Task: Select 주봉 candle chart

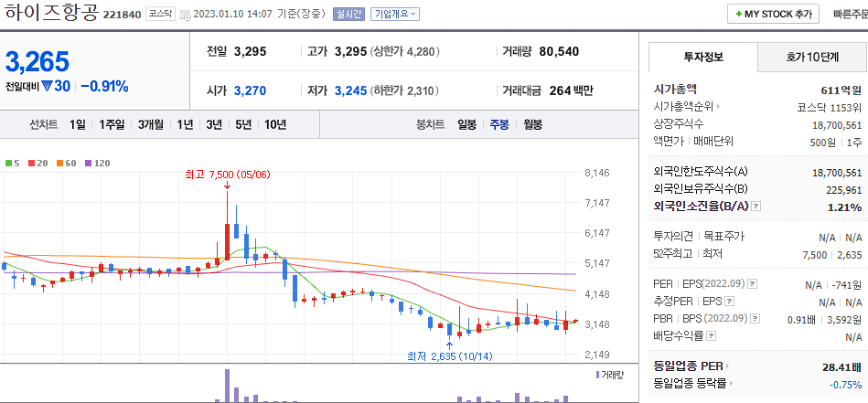Action: [498, 124]
